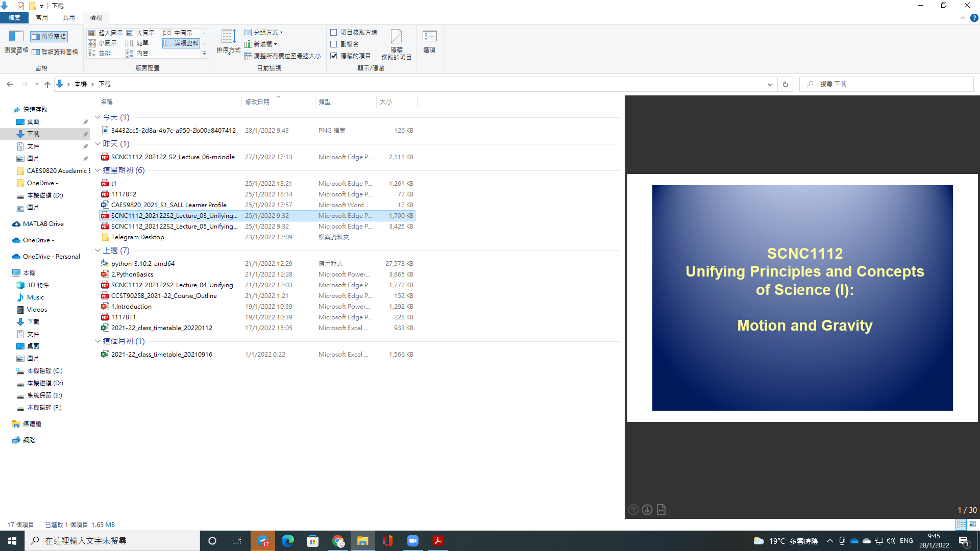Image resolution: width=980 pixels, height=551 pixels.
Task: Toggle the 項目核取方塊 checkbox on
Action: coord(334,32)
